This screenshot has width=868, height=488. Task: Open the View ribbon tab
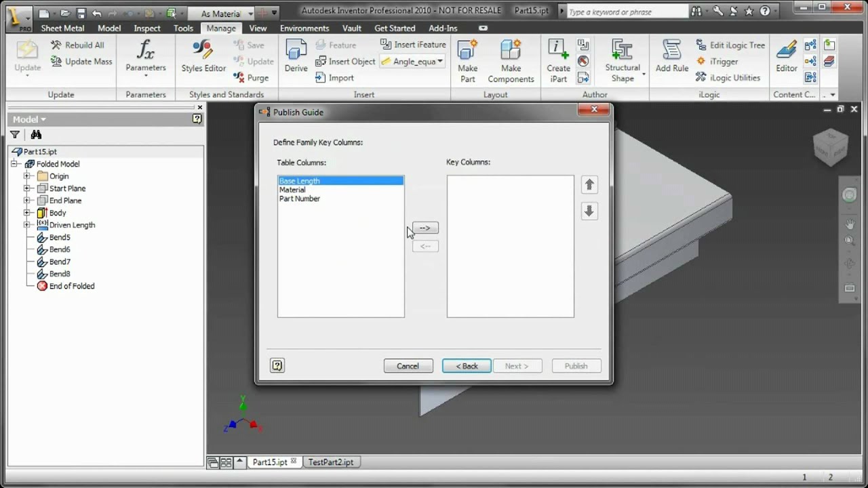coord(258,28)
